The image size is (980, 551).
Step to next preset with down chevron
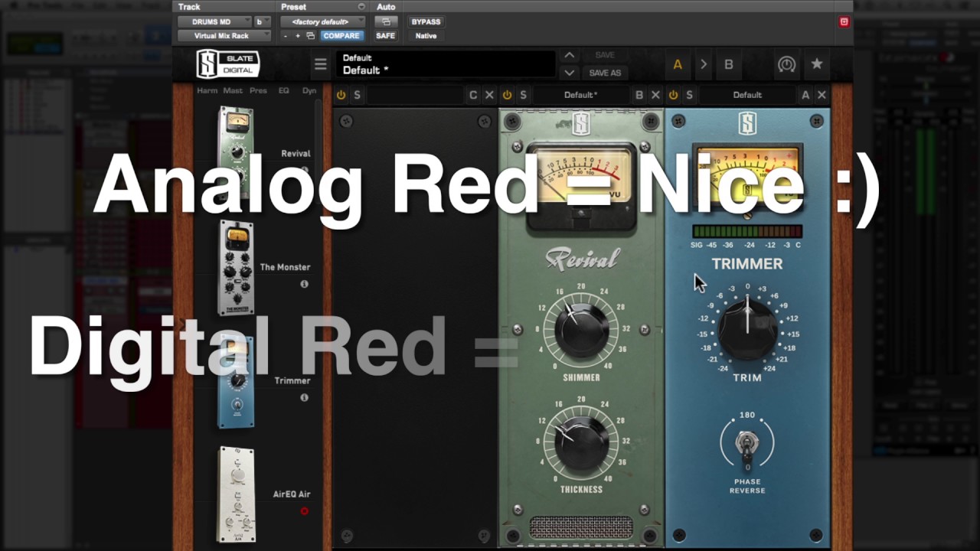click(569, 73)
